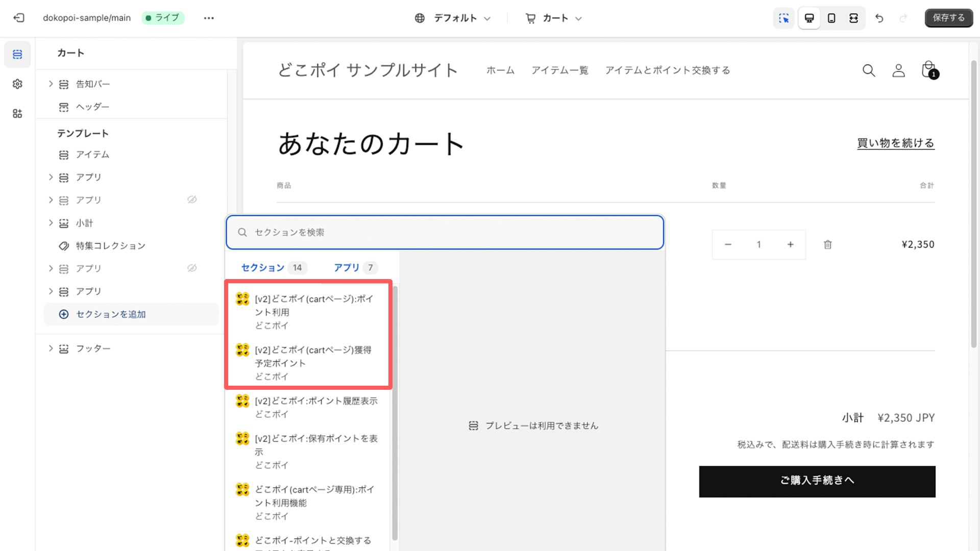
Task: Expand the first アプリ section chevron
Action: (51, 177)
